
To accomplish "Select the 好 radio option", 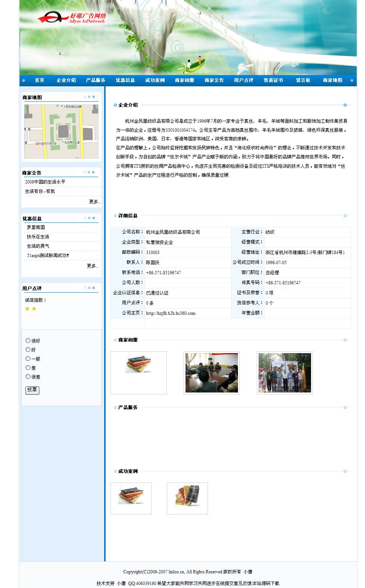I will click(28, 350).
